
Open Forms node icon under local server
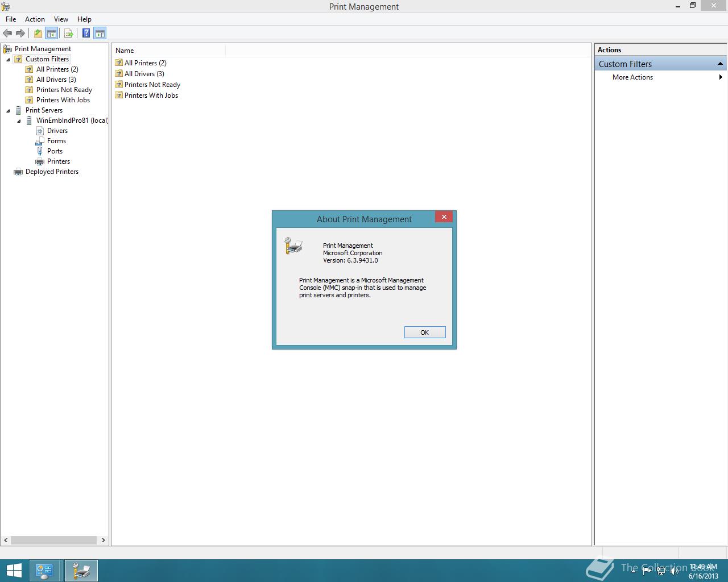click(x=40, y=141)
